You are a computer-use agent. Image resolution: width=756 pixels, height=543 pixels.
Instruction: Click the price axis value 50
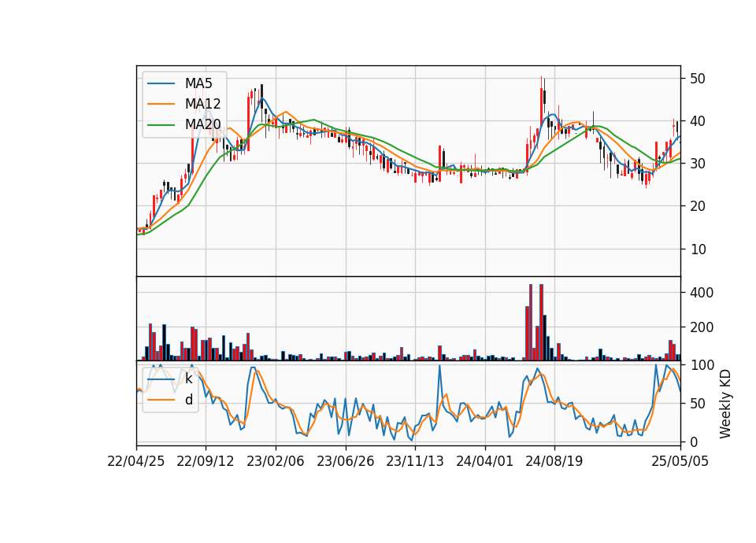697,79
